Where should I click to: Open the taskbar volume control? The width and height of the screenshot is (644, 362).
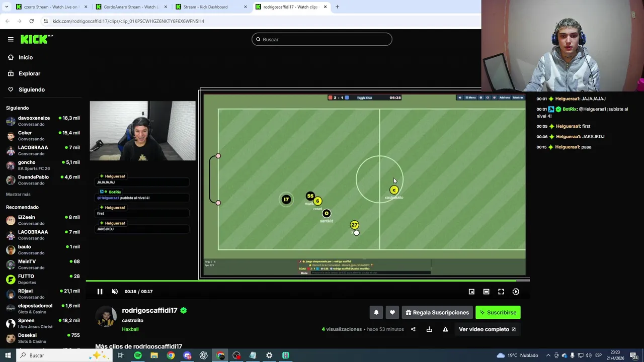tap(589, 355)
